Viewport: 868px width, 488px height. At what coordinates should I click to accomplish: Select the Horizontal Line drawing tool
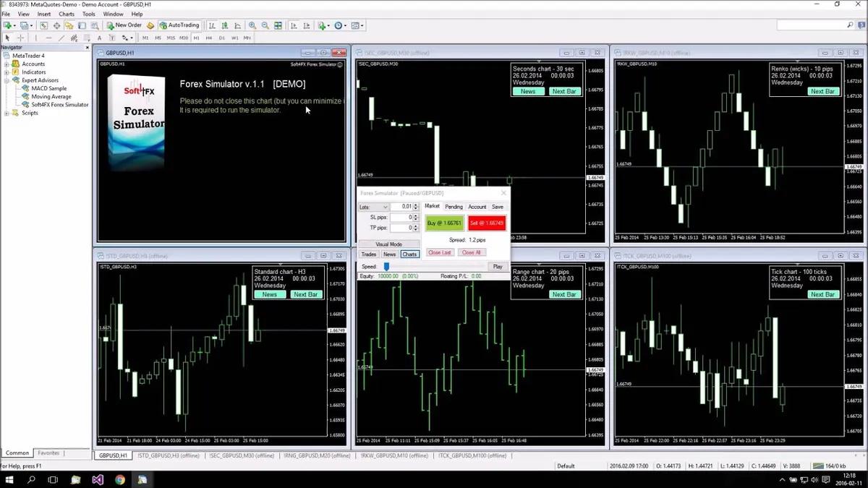48,38
